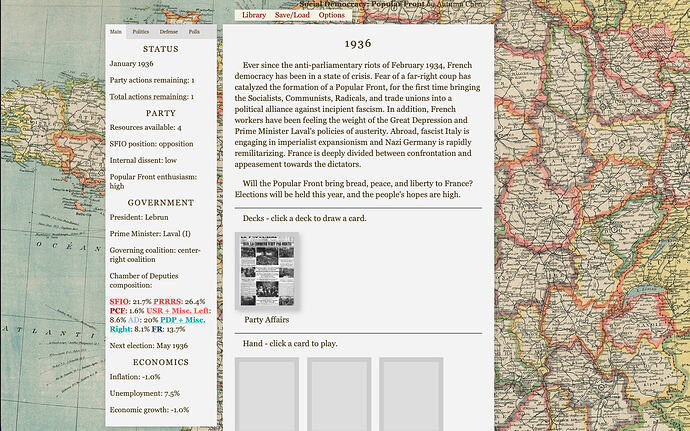Screen dimensions: 690x431
Task: Open the Defense tab
Action: [x=169, y=32]
